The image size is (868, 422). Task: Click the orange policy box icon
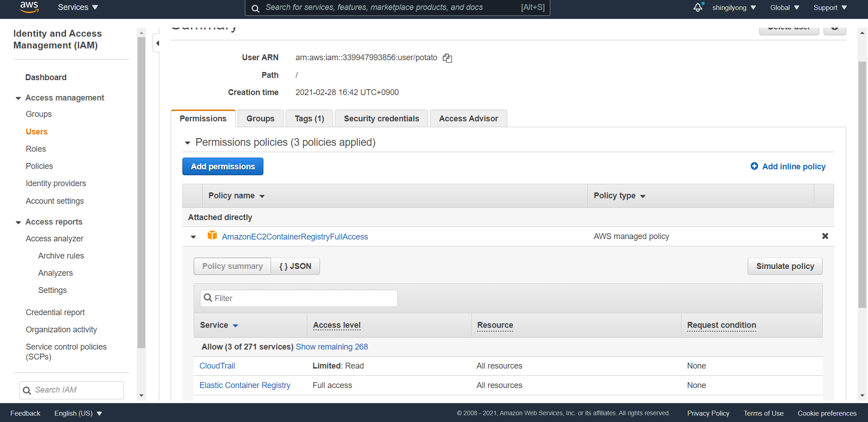212,235
